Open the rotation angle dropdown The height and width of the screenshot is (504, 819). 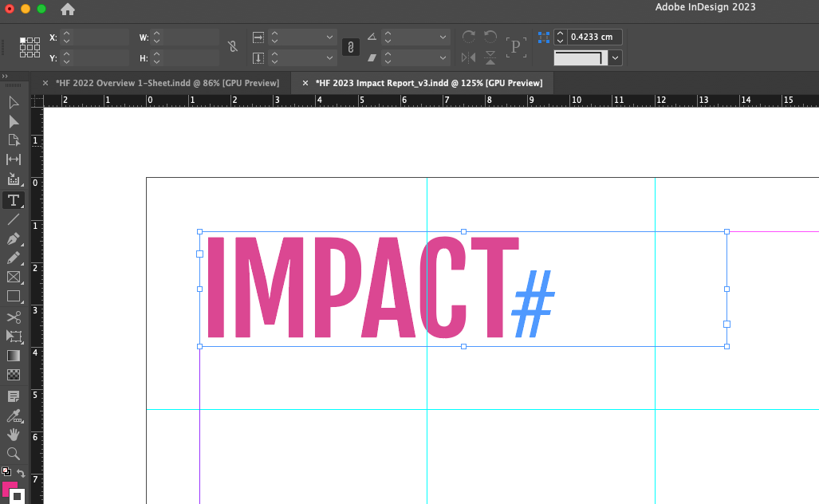click(444, 37)
